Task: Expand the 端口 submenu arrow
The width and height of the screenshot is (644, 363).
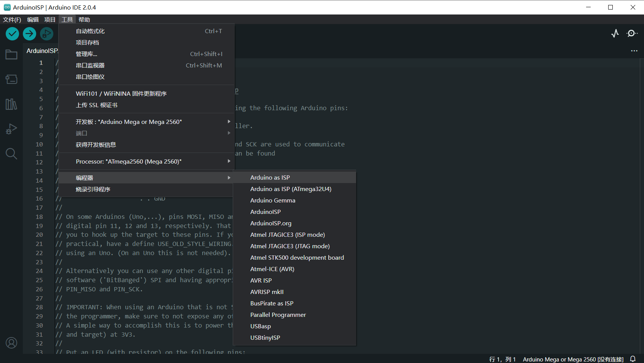Action: point(229,133)
